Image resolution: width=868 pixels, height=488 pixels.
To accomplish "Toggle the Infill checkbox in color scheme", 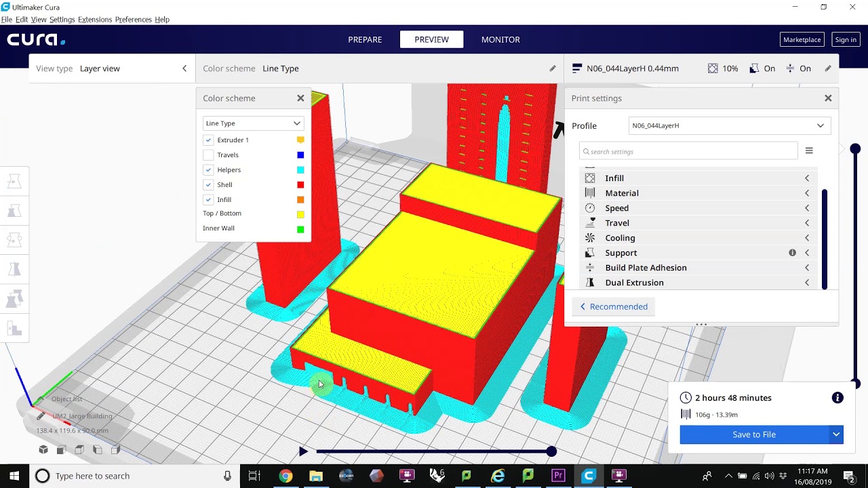I will coord(208,199).
